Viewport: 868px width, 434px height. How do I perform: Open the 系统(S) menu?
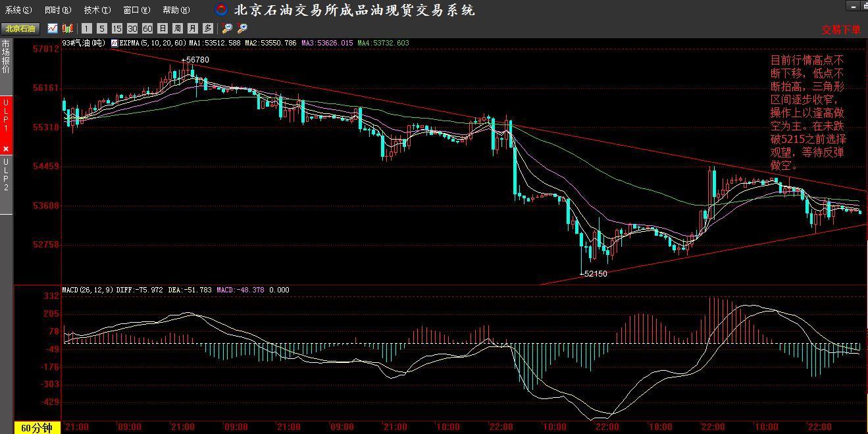(x=18, y=10)
